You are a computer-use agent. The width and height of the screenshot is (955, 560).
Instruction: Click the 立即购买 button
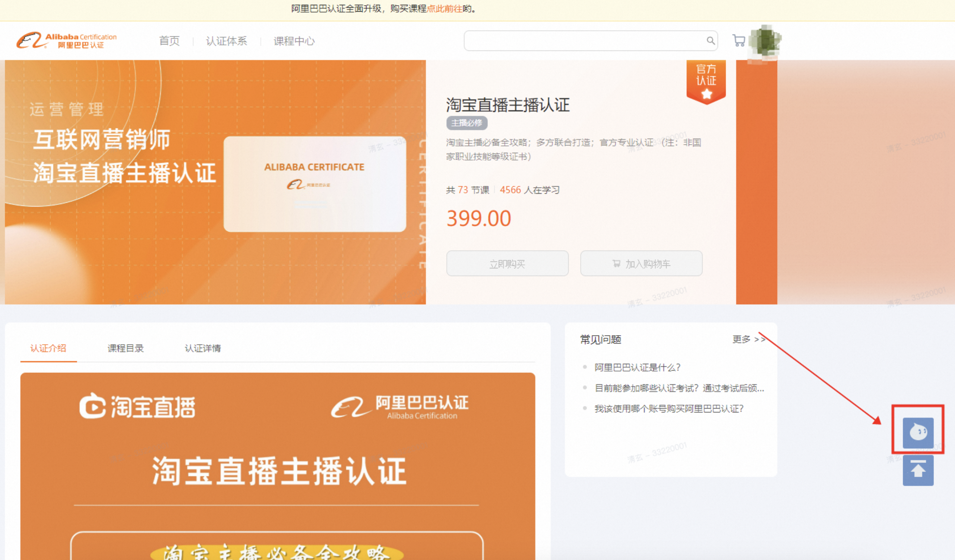click(x=507, y=264)
